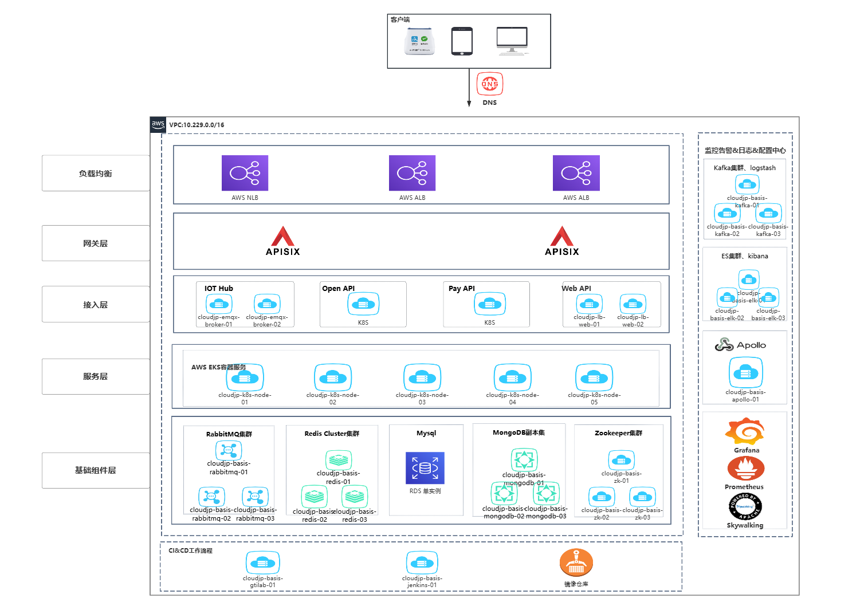
Task: Click the RabbitMQ集群 heading
Action: point(229,434)
